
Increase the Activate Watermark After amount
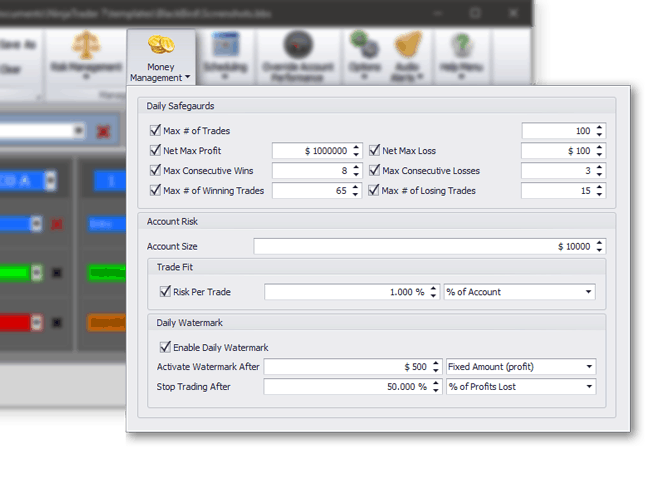click(436, 363)
